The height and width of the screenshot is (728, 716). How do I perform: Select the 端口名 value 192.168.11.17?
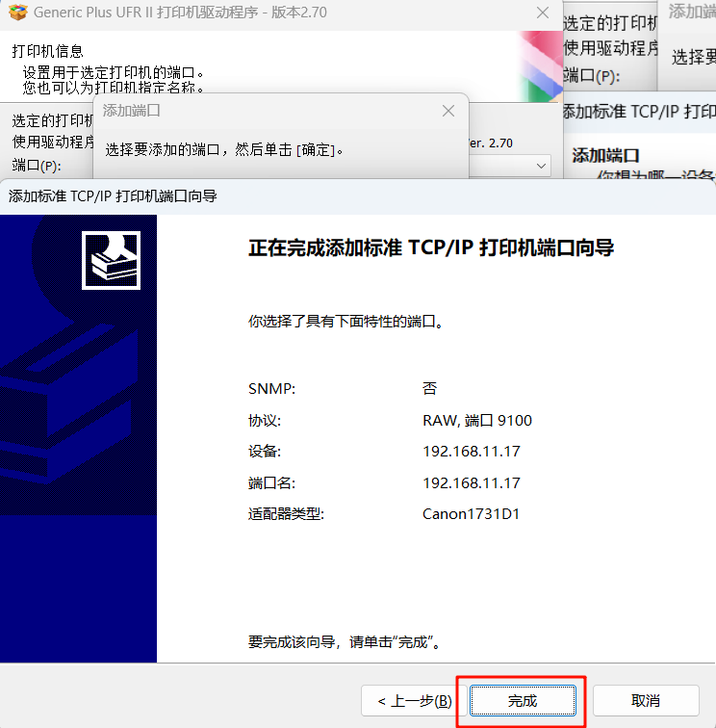(471, 482)
